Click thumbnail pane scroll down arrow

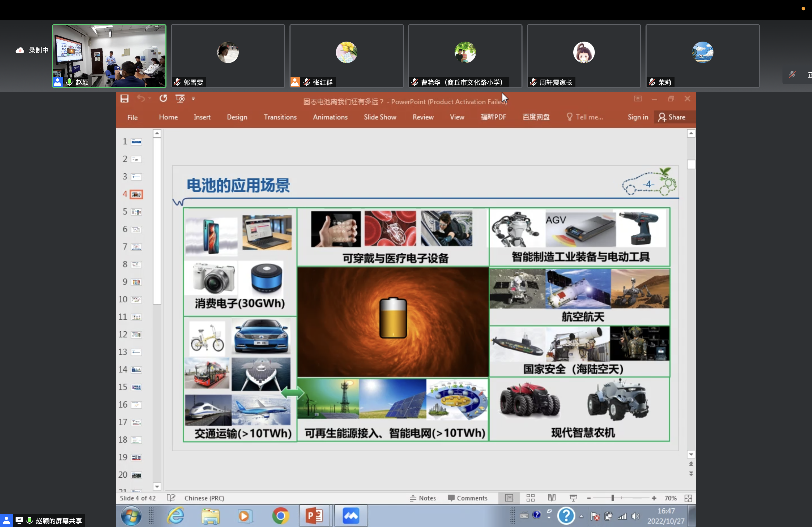click(157, 486)
